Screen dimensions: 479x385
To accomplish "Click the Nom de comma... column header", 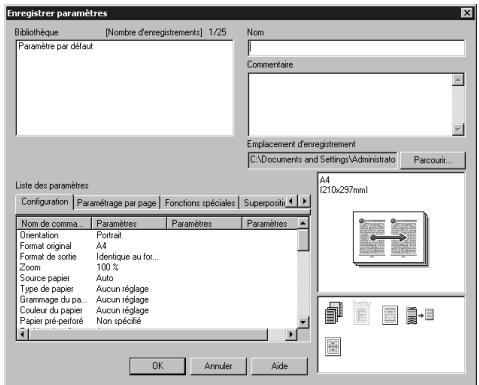I will (54, 223).
